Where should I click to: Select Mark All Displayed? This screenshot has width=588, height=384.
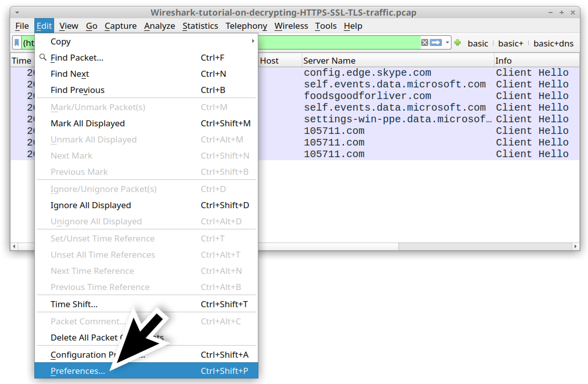[x=88, y=123]
